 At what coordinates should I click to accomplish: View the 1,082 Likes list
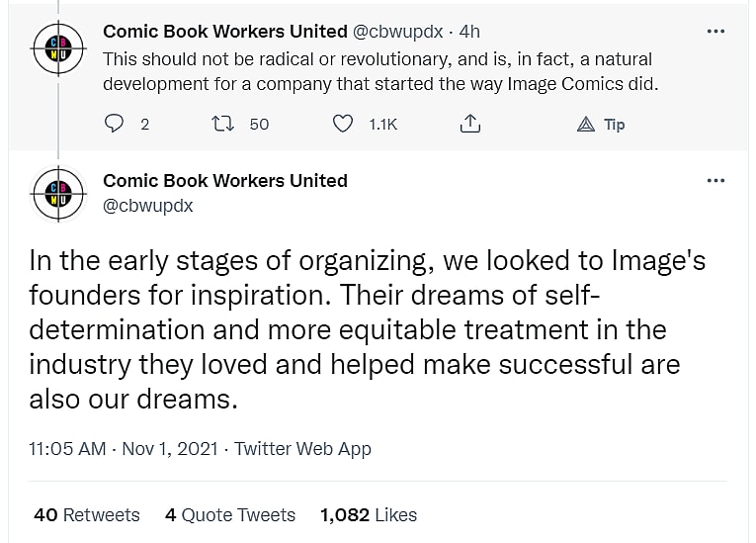point(369,515)
